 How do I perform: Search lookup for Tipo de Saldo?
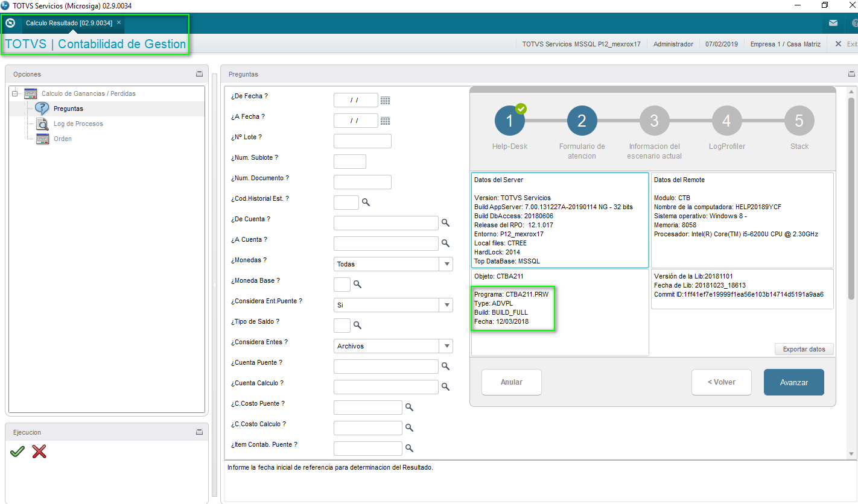pos(357,326)
